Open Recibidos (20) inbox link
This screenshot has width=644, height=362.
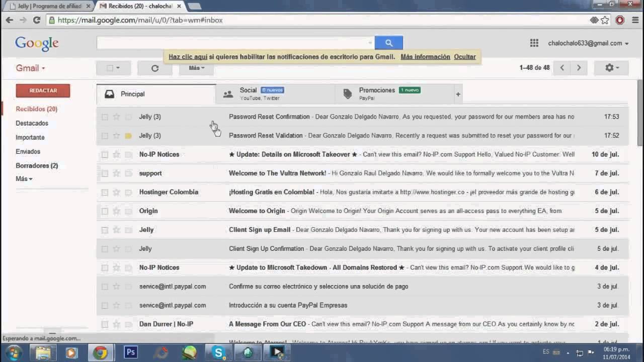click(36, 109)
